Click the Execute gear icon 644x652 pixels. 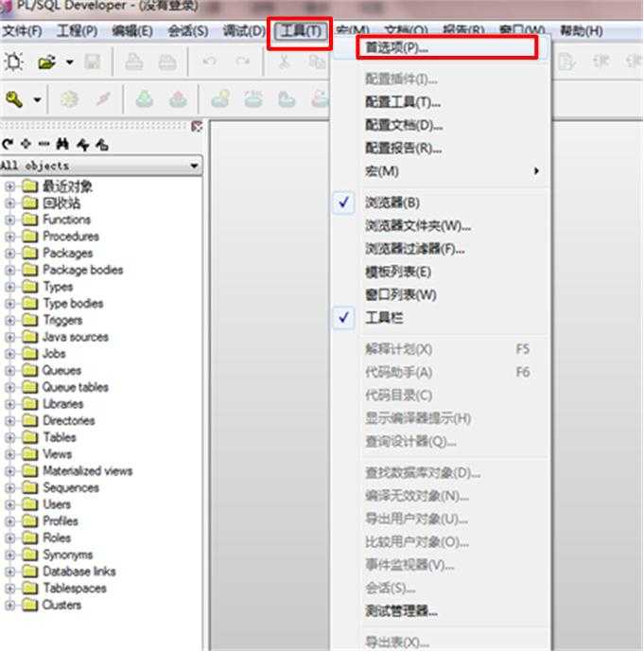(69, 99)
